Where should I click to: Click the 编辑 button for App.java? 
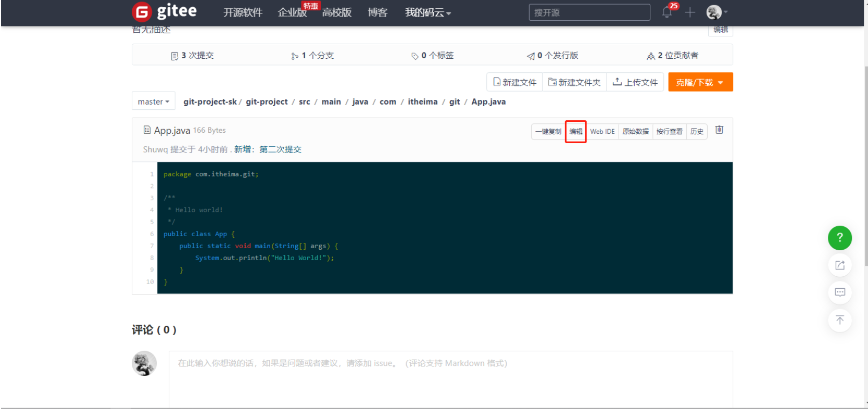[575, 132]
